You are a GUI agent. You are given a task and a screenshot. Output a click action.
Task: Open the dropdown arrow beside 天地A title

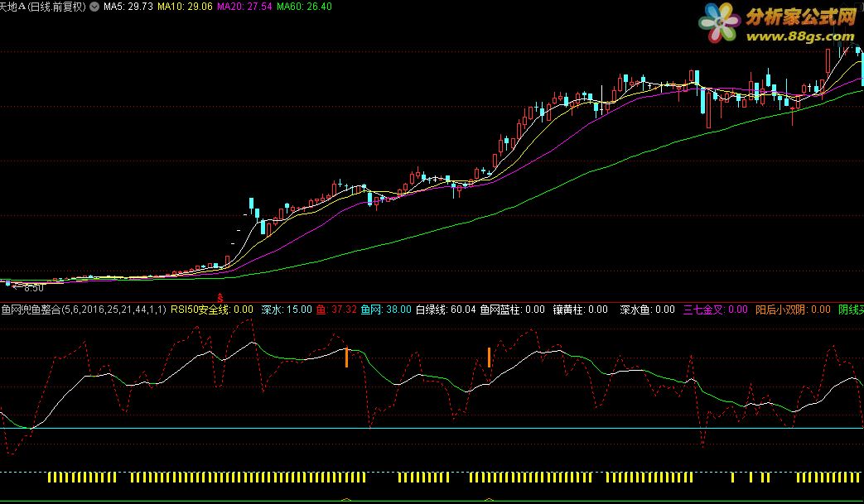coord(94,7)
